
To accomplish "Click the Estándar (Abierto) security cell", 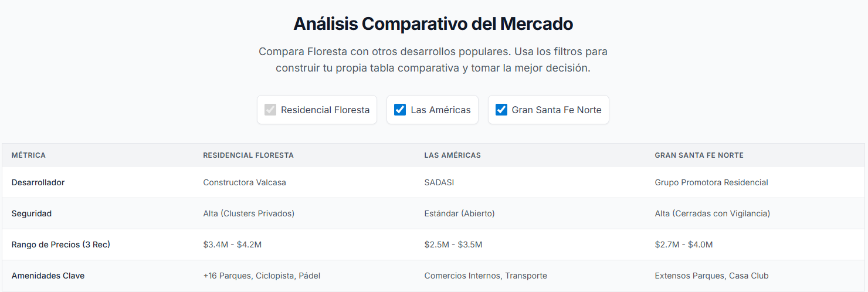I will pyautogui.click(x=459, y=213).
